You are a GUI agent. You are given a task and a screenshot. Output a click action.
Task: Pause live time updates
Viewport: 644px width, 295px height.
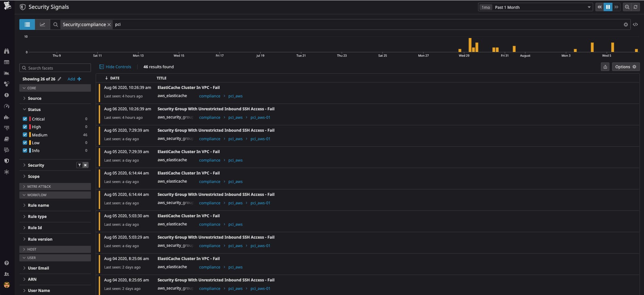coord(608,7)
